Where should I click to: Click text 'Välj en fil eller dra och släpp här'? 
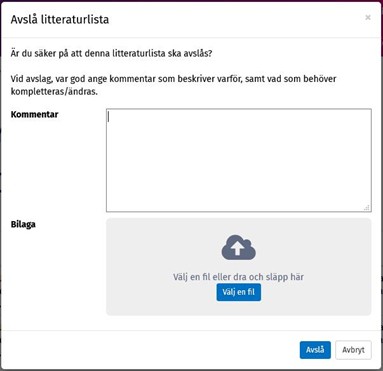[238, 277]
